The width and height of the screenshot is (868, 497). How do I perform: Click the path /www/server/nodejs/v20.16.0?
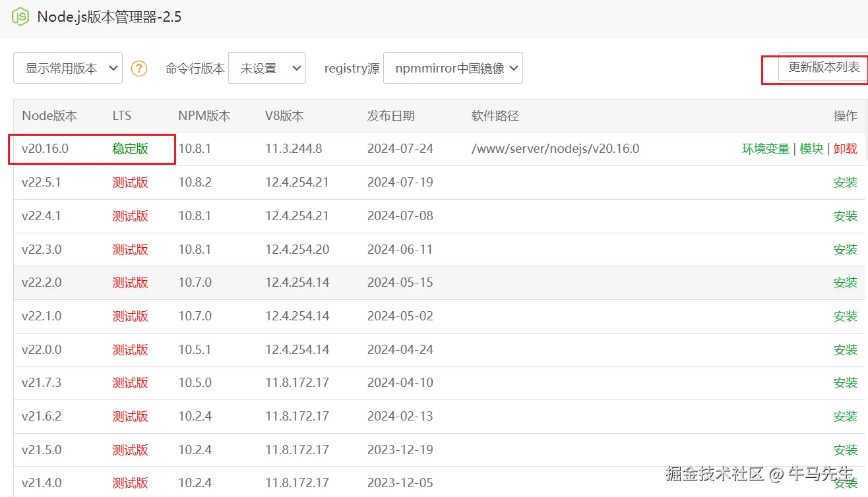click(555, 149)
